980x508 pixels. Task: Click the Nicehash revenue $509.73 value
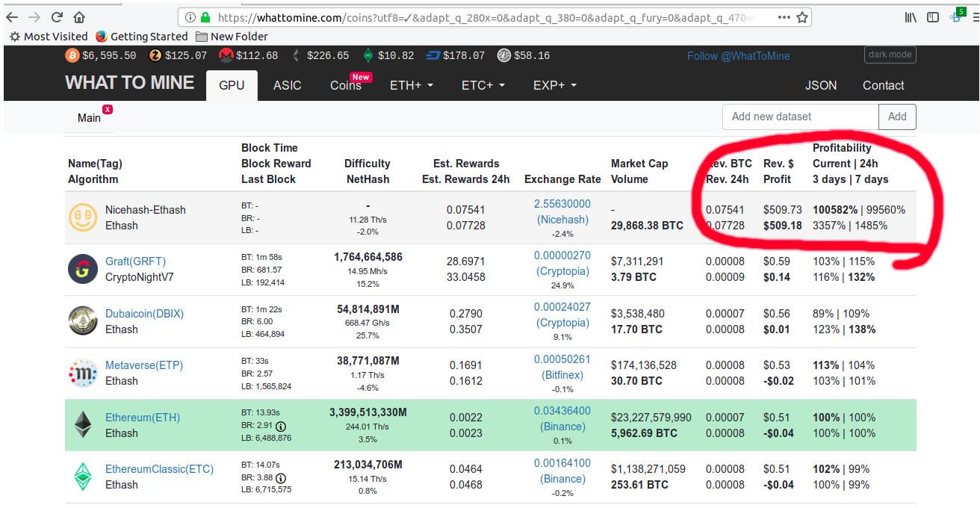[783, 210]
